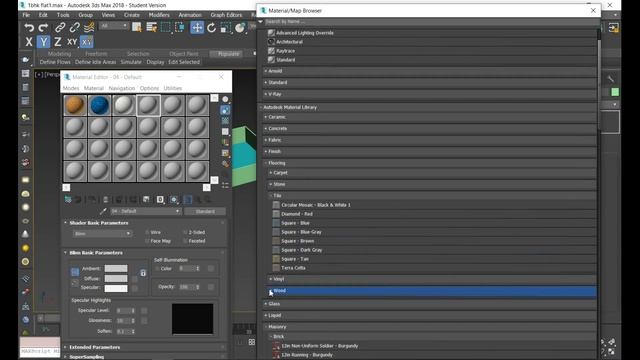Click the Unlink Selection icon
This screenshot has width=640, height=360.
click(75, 27)
